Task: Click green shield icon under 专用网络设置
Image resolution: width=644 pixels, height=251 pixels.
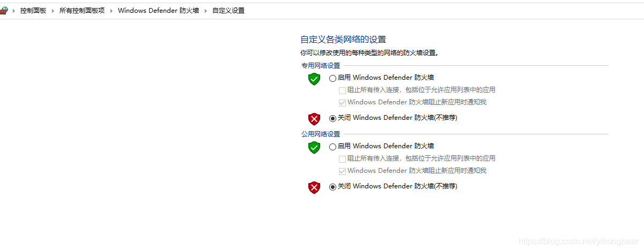Action: coord(314,79)
